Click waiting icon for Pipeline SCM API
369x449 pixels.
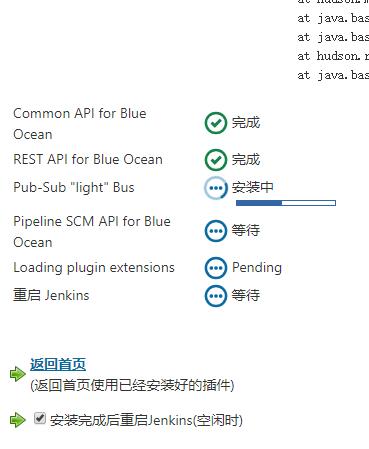coord(216,231)
